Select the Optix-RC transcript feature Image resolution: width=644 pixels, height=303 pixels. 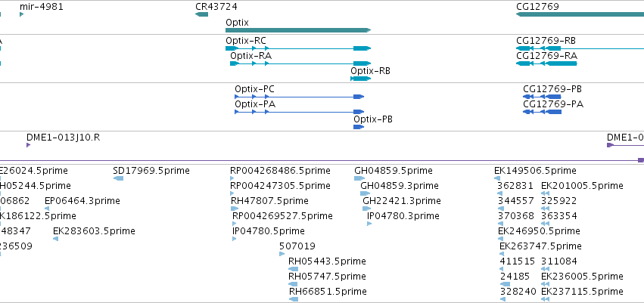pos(298,48)
